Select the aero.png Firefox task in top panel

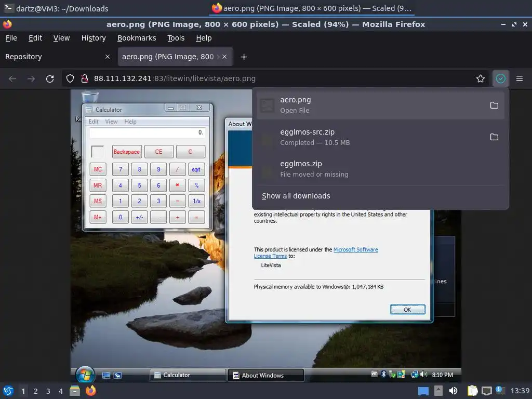[x=312, y=8]
